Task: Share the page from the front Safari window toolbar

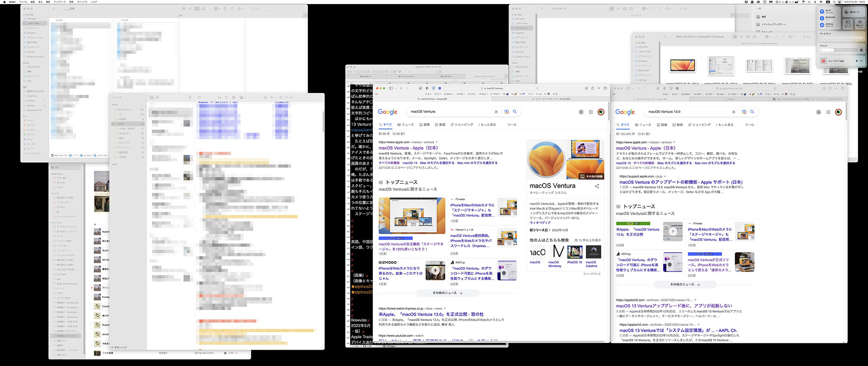Action: pyautogui.click(x=593, y=88)
